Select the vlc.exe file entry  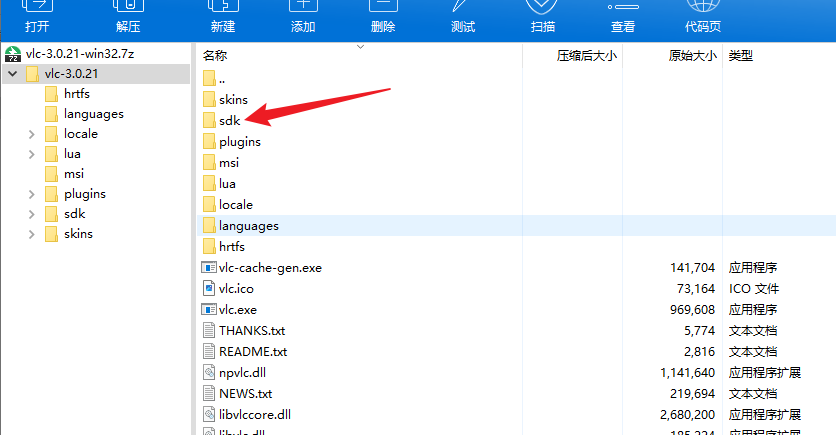pyautogui.click(x=237, y=310)
